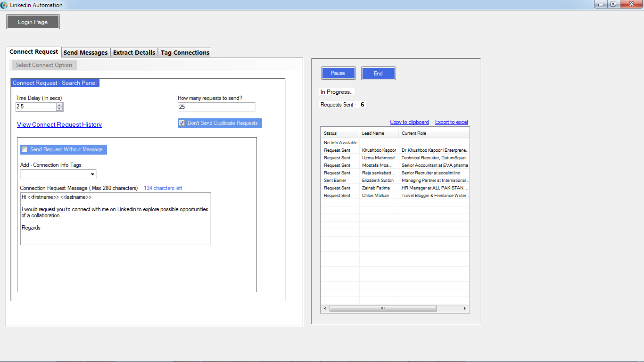Viewport: 644px width, 362px height.
Task: Close the Linkedin Automation window
Action: click(x=631, y=4)
